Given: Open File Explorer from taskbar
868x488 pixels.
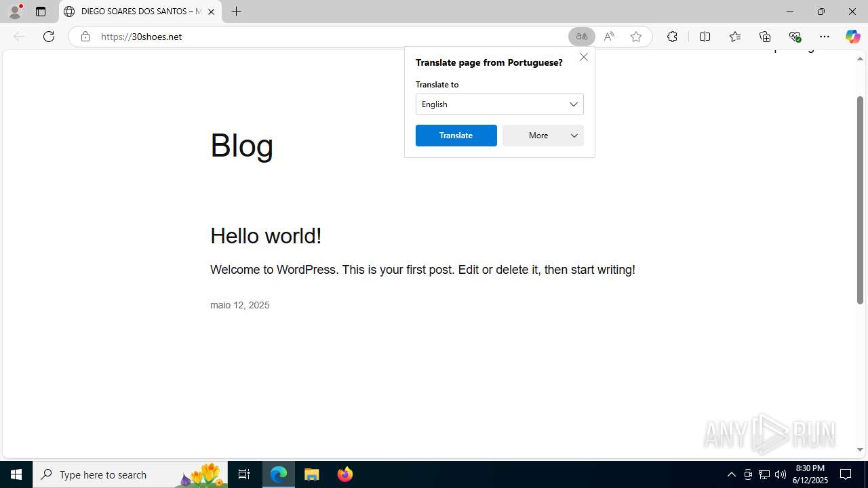Looking at the screenshot, I should (x=312, y=474).
